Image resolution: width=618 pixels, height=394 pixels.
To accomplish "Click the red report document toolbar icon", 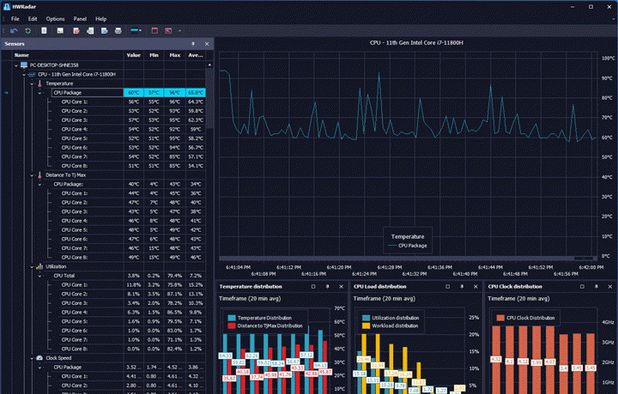I will (x=76, y=30).
